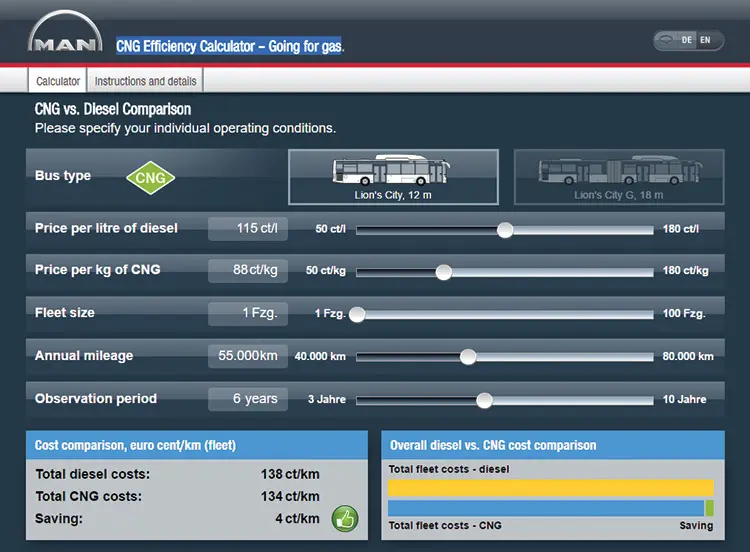Click the Lion's City 12 m bus image
The width and height of the screenshot is (750, 552).
391,170
